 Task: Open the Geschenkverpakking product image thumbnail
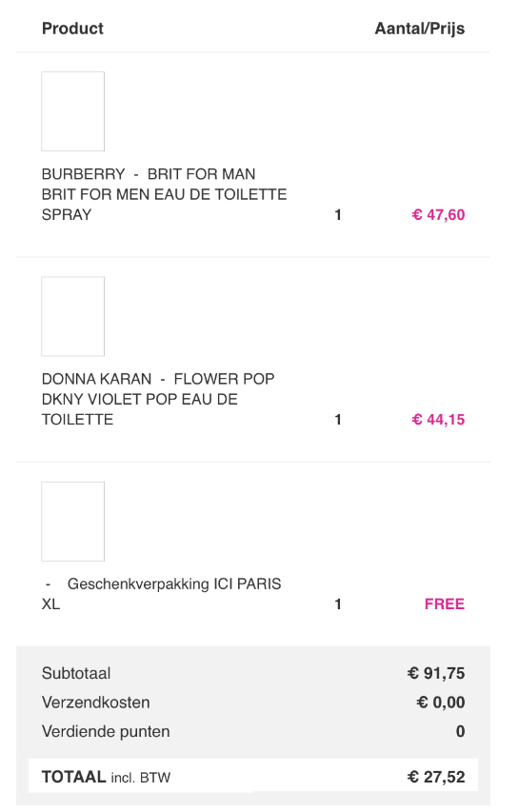[x=73, y=522]
